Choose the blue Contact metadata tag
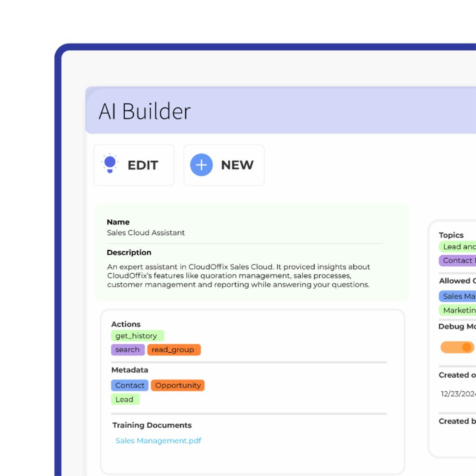This screenshot has height=476, width=476. [130, 386]
